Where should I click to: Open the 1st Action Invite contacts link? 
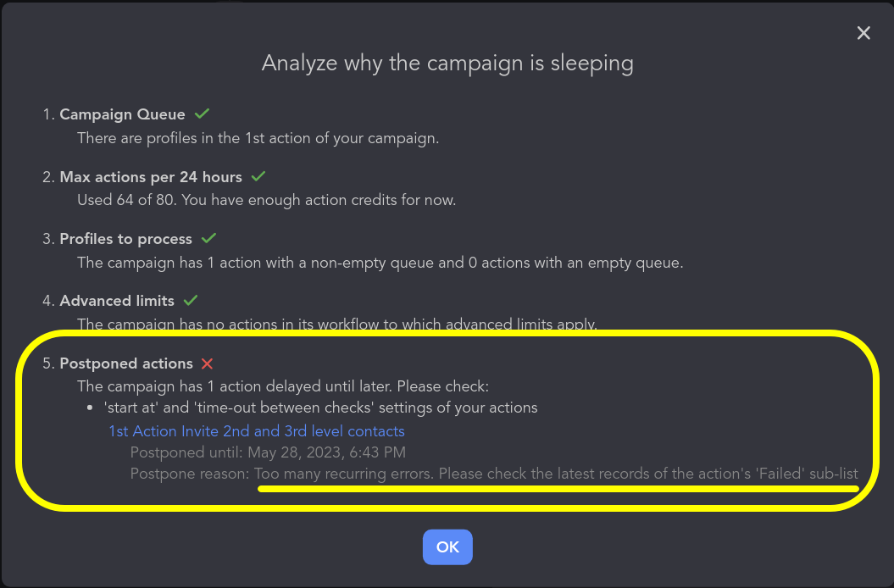(x=256, y=431)
